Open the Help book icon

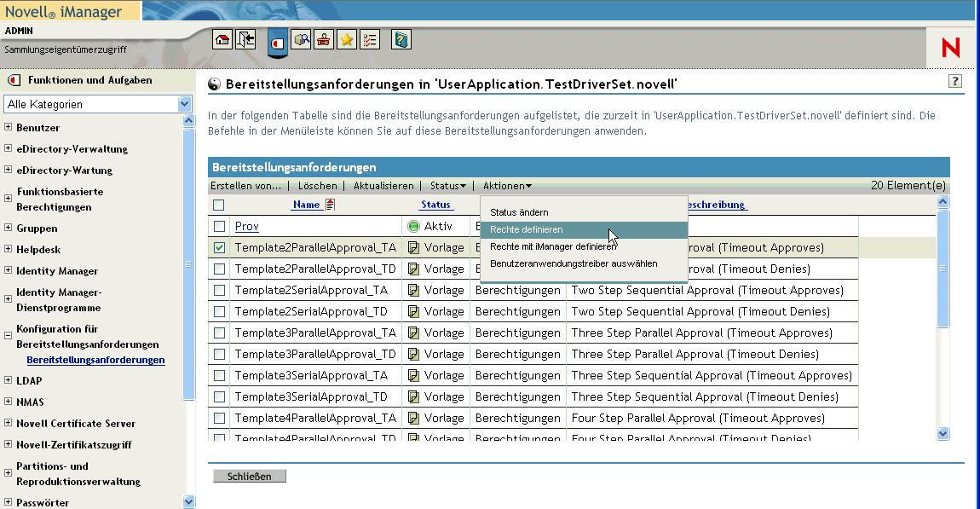click(401, 39)
